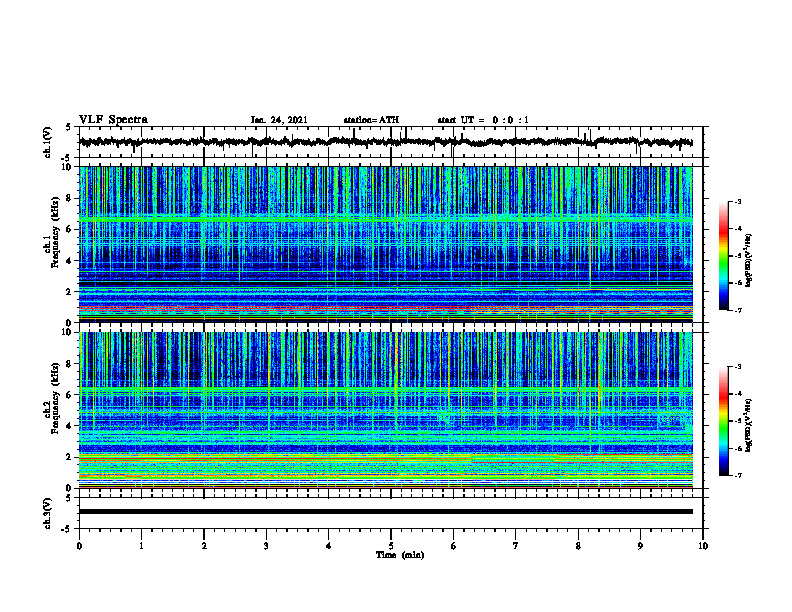The image size is (792, 612).
Task: Click the ch.1 "Frequency (kHz)" axis label
Action: click(55, 233)
